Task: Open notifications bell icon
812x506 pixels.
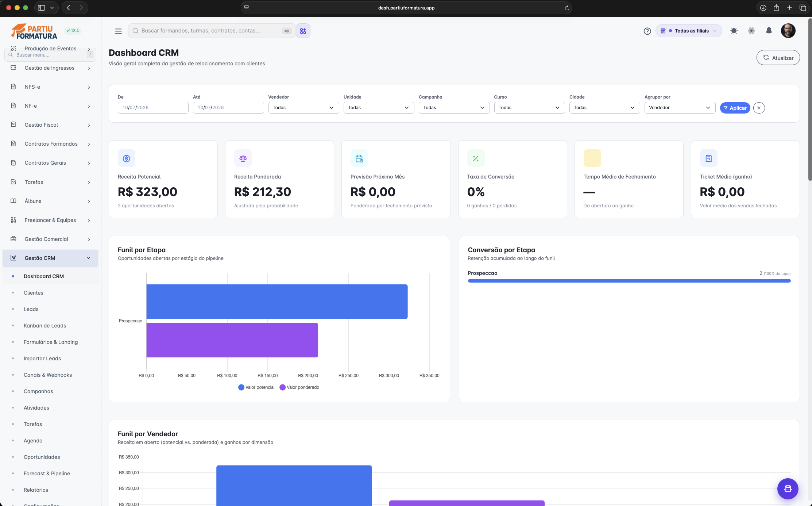Action: [x=769, y=31]
